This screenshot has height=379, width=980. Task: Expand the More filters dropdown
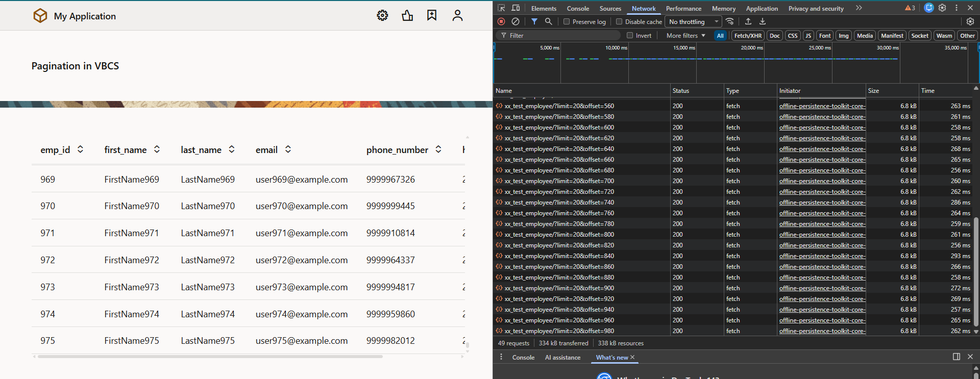pyautogui.click(x=685, y=36)
